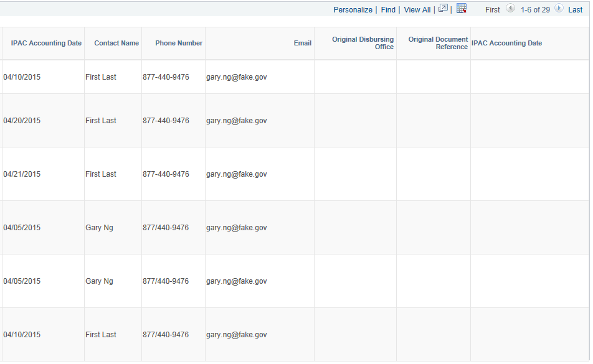Viewport: 593px width, 364px height.
Task: Open the Personalize options
Action: tap(353, 9)
